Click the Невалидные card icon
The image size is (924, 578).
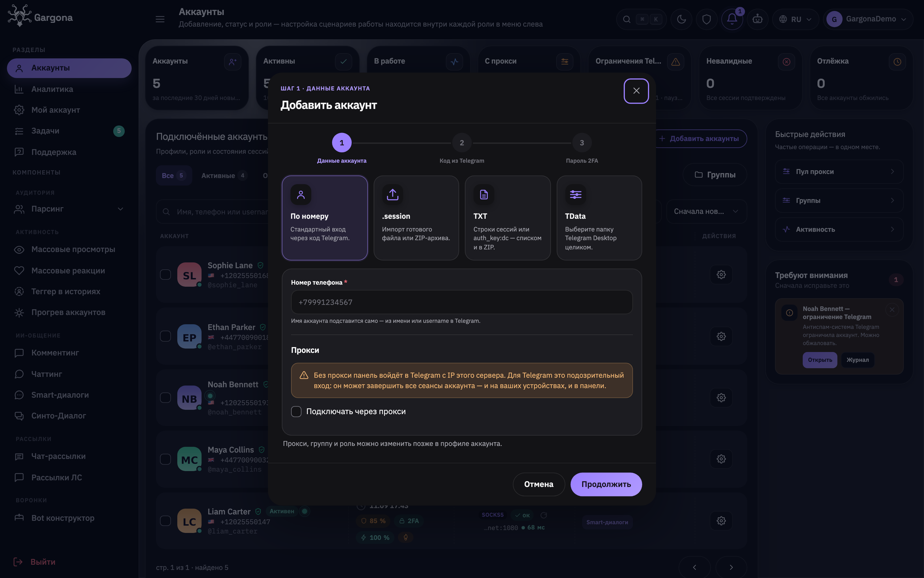click(787, 62)
